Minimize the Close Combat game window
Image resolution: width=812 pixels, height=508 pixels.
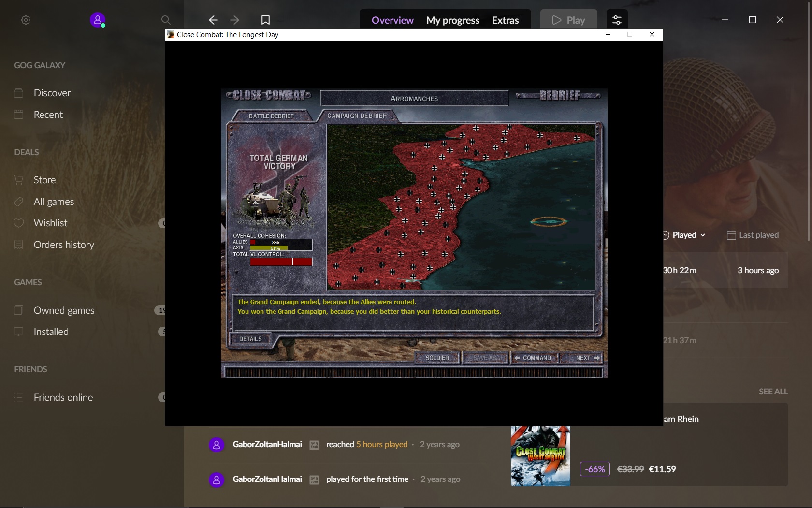point(608,34)
